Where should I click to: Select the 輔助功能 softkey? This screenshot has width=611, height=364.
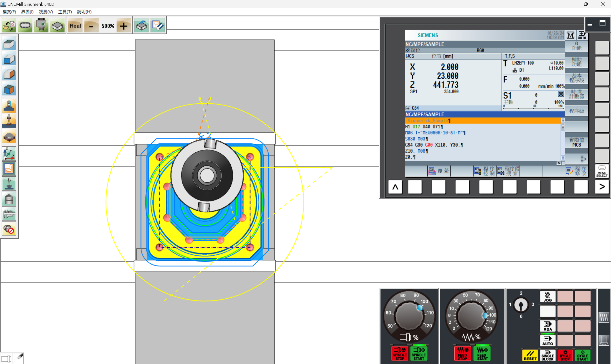[x=576, y=62]
